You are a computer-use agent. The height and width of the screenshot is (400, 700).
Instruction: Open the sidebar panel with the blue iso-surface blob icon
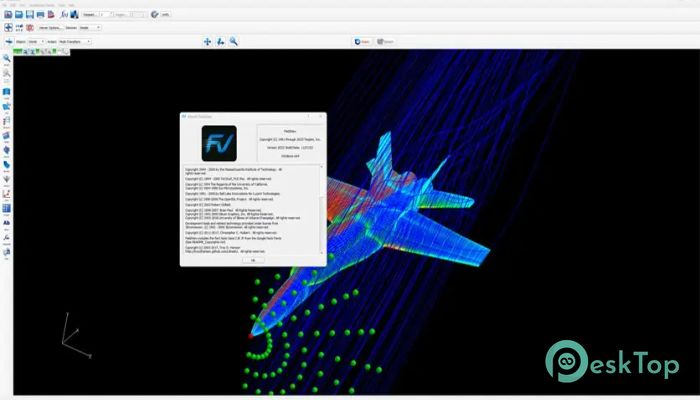click(6, 150)
